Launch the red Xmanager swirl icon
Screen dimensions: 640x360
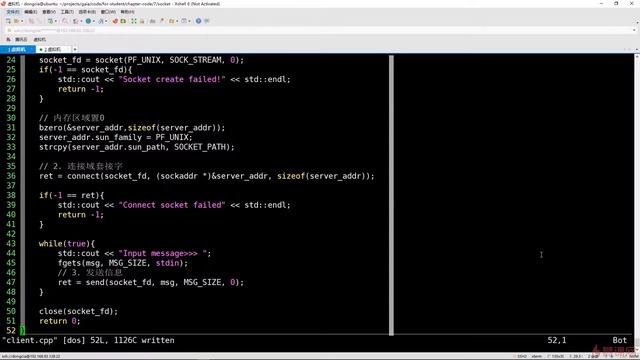(x=115, y=21)
